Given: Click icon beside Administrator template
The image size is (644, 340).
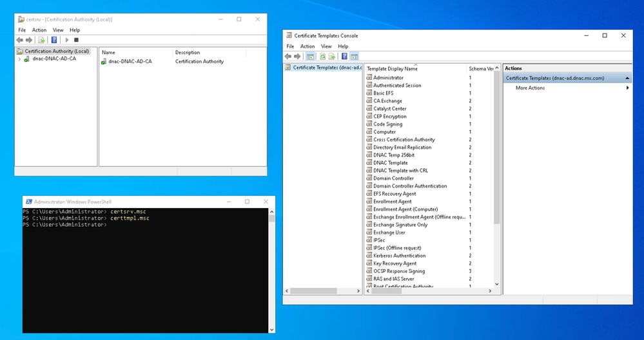Looking at the screenshot, I should click(369, 77).
